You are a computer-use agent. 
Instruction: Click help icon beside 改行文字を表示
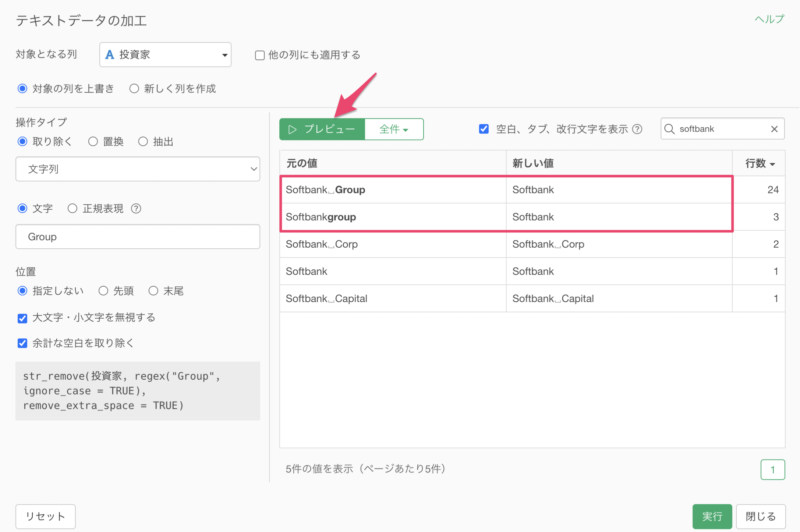(637, 129)
